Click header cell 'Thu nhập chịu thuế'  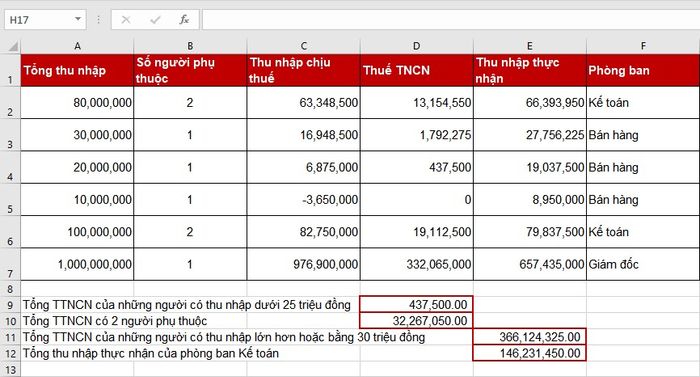coord(304,70)
